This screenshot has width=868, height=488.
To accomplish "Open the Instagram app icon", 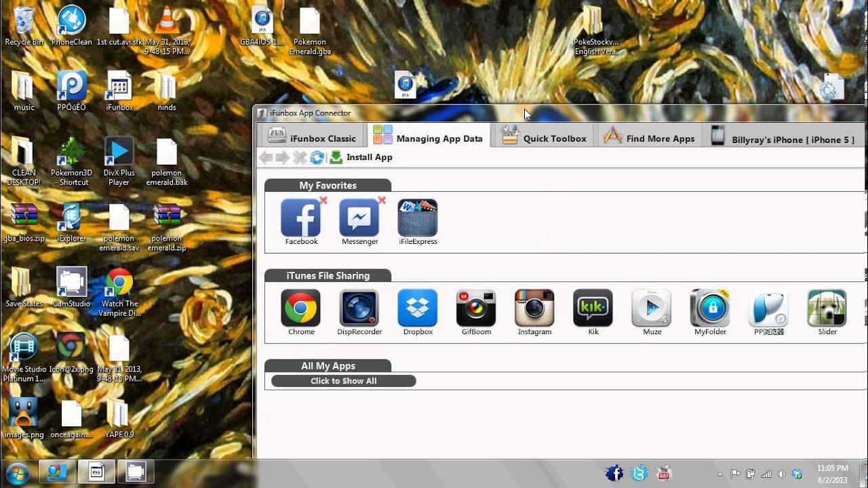I will 534,308.
